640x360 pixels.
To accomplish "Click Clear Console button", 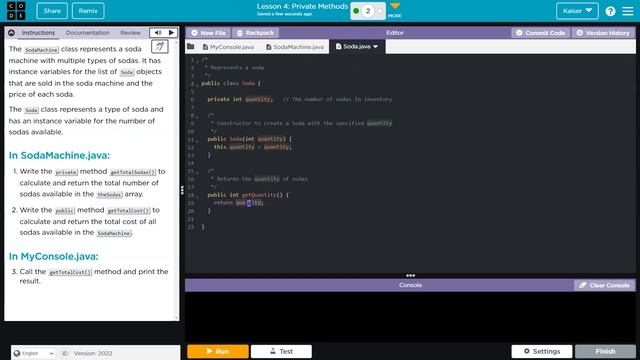I will pyautogui.click(x=604, y=285).
